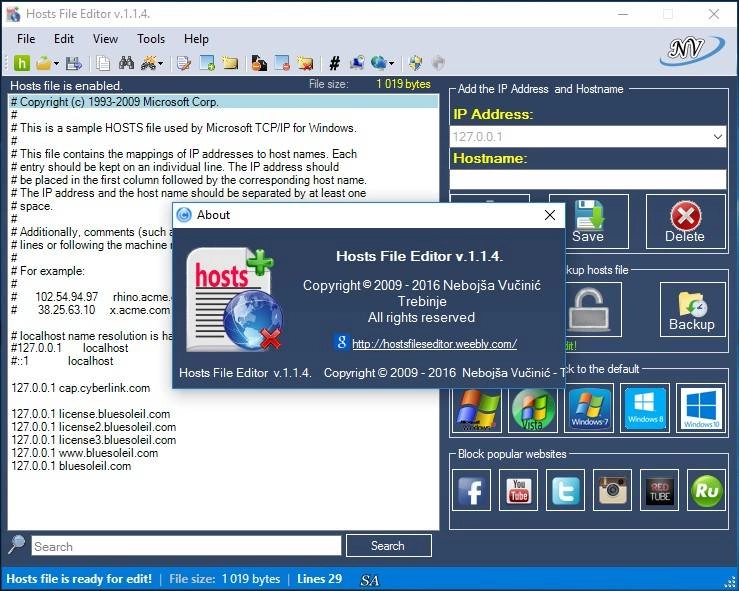Screen dimensions: 739x591
Task: Restore Windows XP default hosts file
Action: 477,408
